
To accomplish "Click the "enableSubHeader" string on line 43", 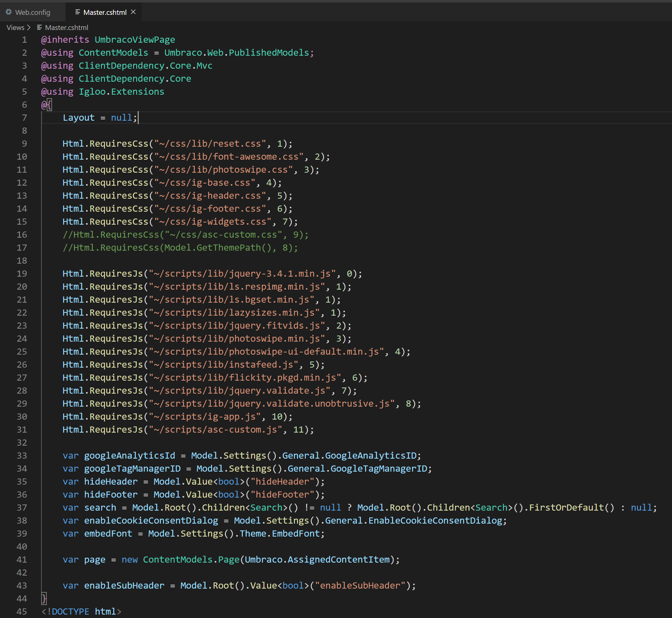I will [360, 586].
